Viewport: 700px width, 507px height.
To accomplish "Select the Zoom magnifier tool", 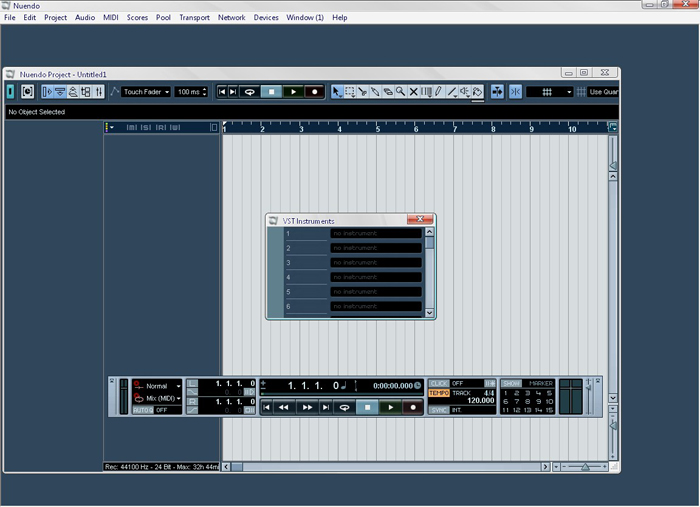I will coord(400,92).
